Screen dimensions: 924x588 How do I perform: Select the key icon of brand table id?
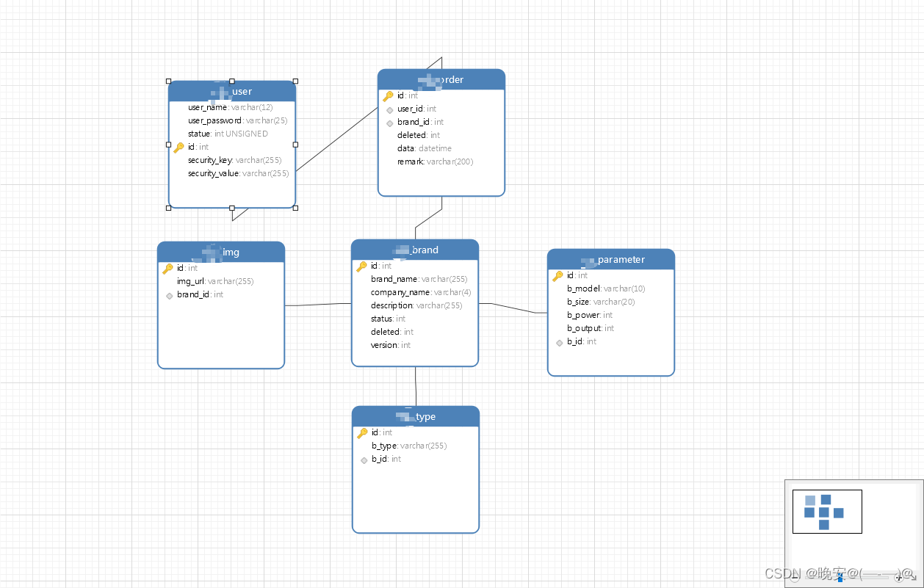tap(361, 266)
